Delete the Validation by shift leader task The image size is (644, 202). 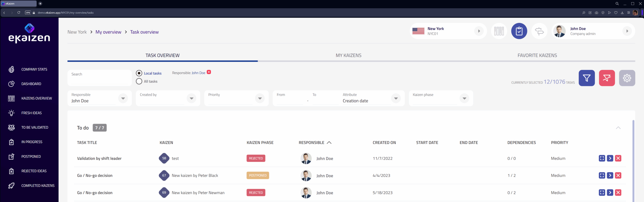point(618,158)
